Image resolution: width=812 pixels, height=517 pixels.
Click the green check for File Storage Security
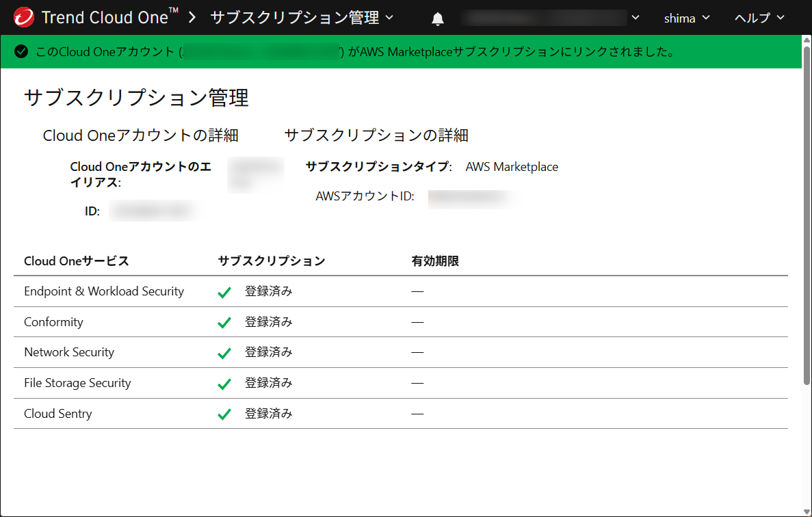click(x=224, y=384)
